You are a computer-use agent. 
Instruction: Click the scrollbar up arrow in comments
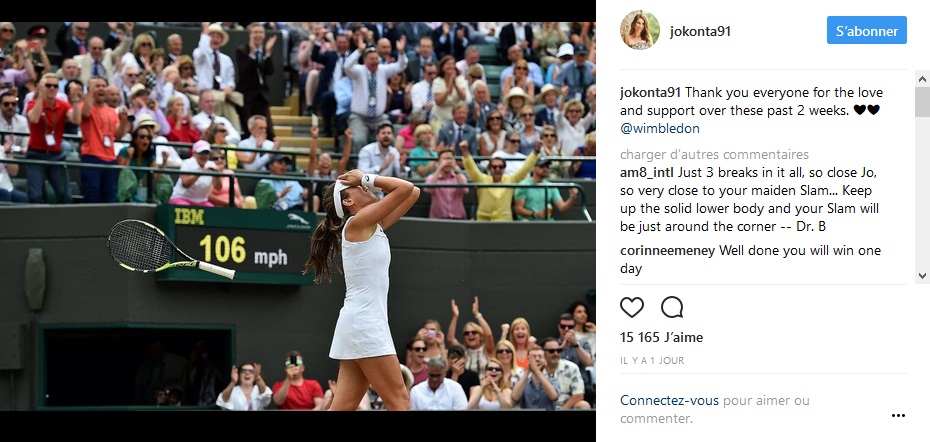coord(922,79)
